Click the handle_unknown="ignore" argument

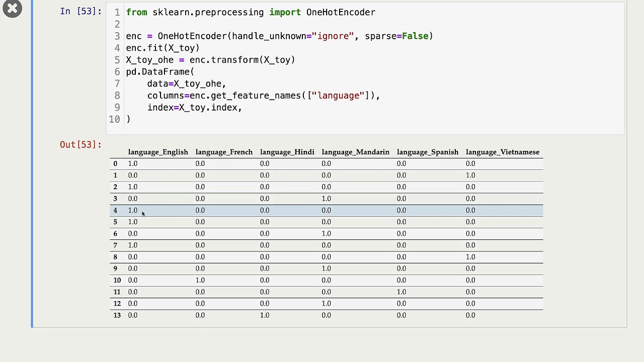pos(293,36)
